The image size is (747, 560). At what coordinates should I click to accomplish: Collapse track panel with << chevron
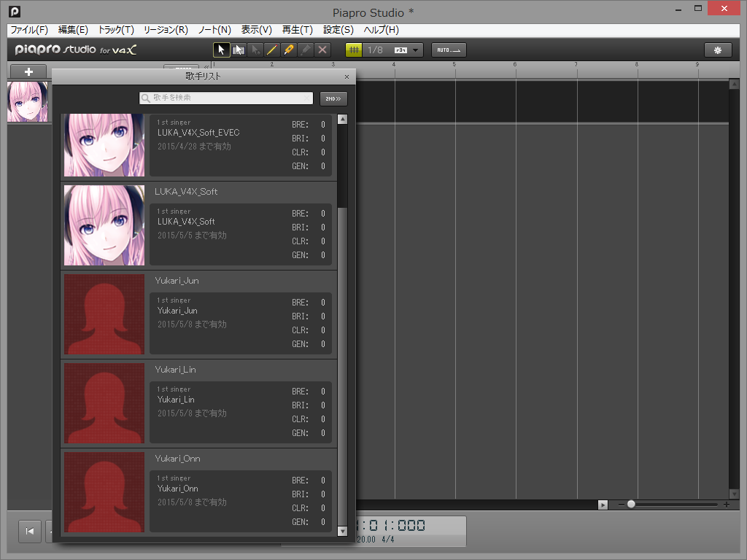[x=206, y=66]
